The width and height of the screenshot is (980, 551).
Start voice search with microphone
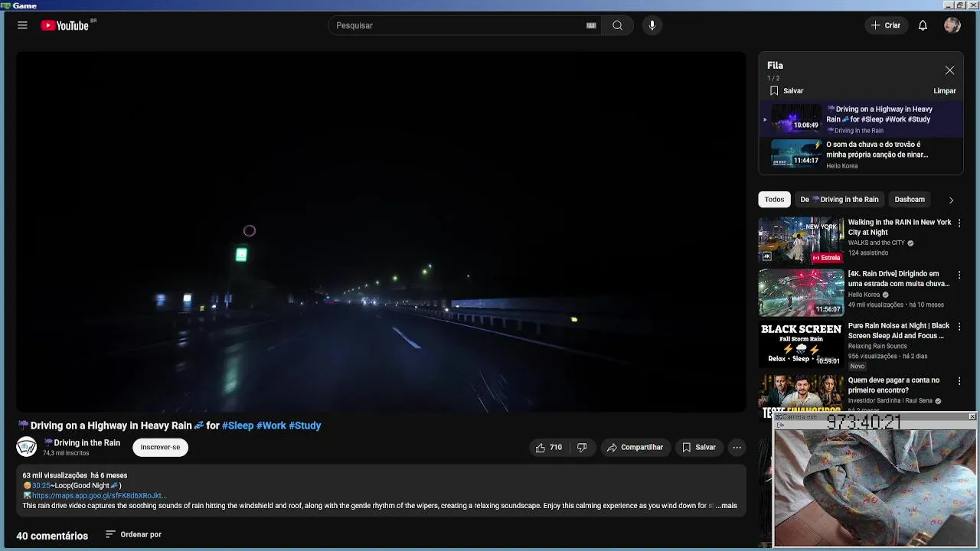[x=652, y=25]
